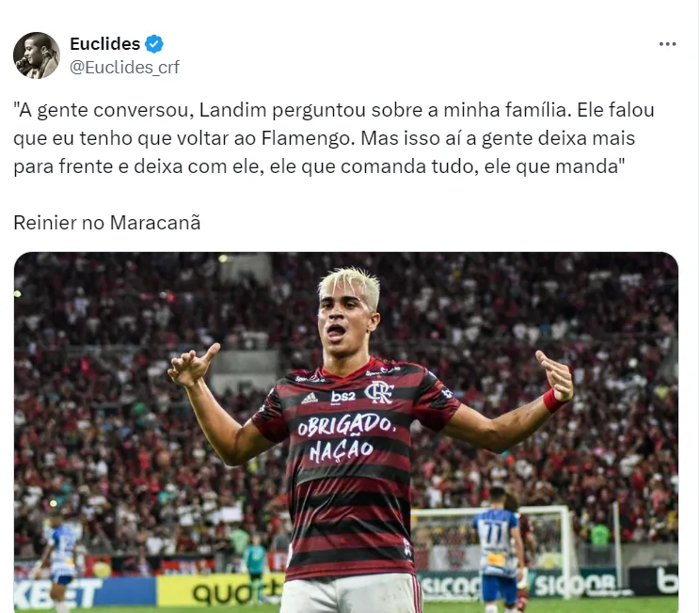Click the yellow advertising banner in photo
The image size is (700, 613).
[220, 590]
